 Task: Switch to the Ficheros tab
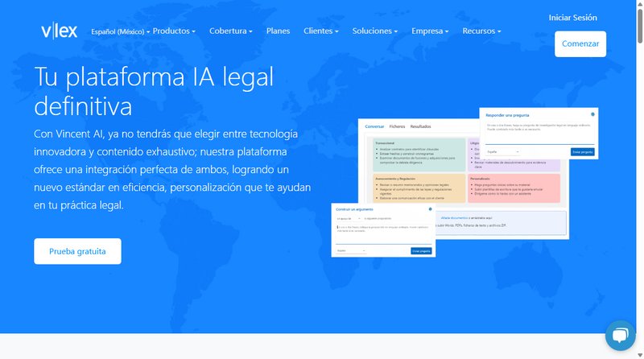[397, 126]
